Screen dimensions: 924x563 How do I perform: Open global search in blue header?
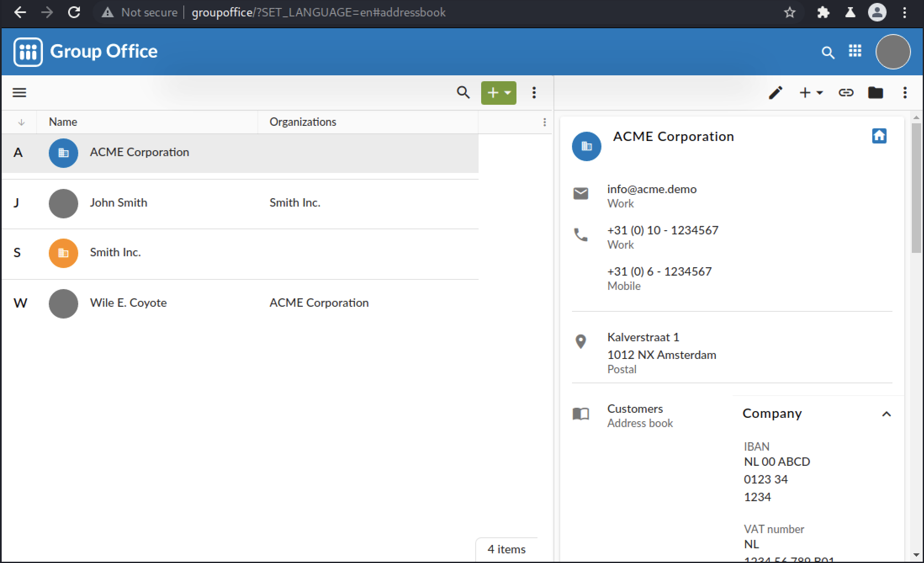click(x=828, y=52)
